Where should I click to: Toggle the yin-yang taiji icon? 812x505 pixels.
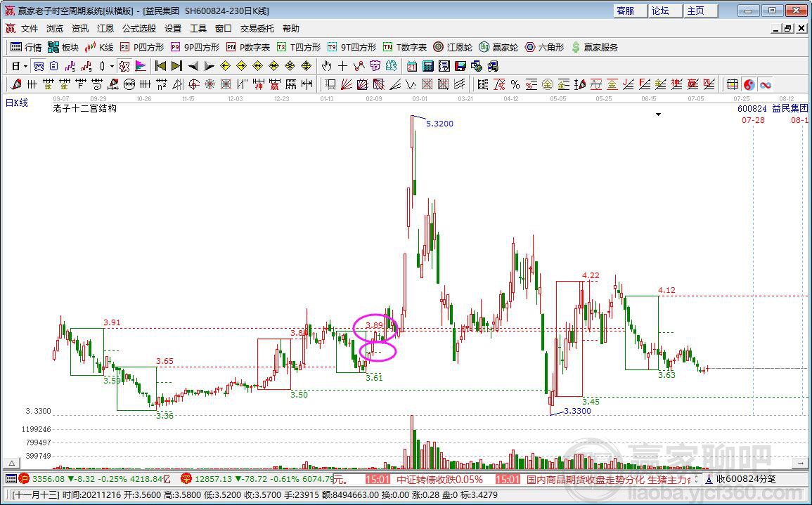[749, 84]
